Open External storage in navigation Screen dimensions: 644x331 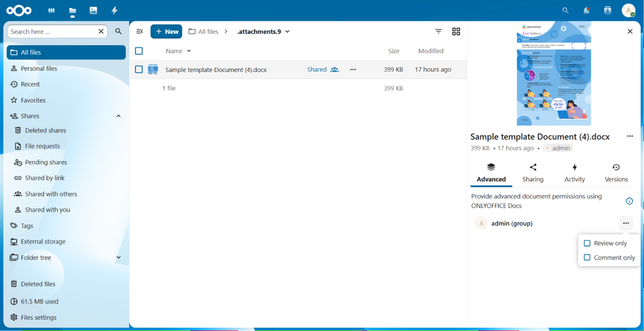(66, 241)
